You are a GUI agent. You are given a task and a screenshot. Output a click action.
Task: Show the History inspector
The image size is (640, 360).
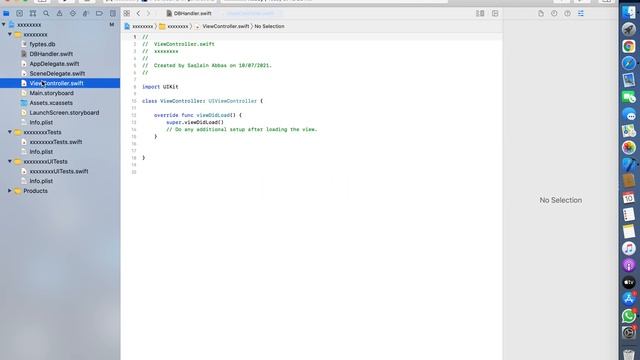(554, 13)
